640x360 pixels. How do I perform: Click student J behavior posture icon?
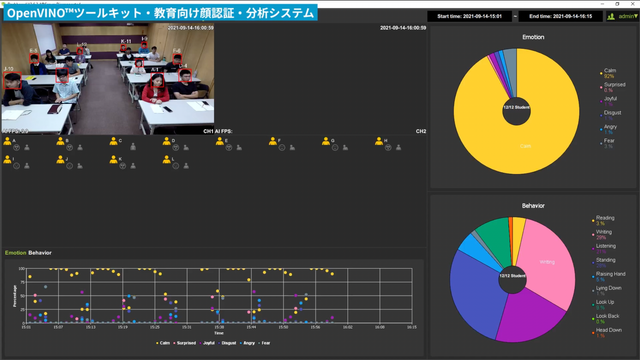coord(80,166)
